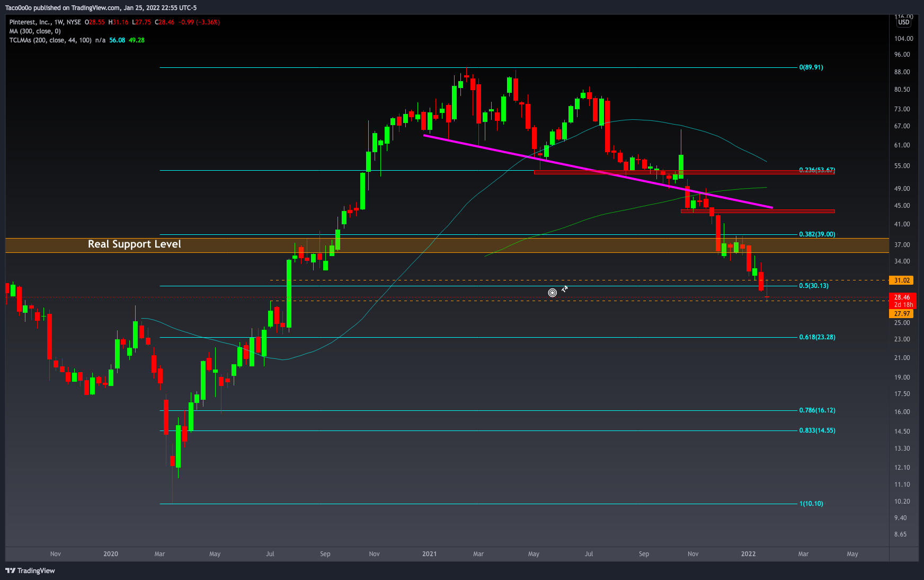Select the Pinterest, Inc. symbol legend

coord(45,22)
